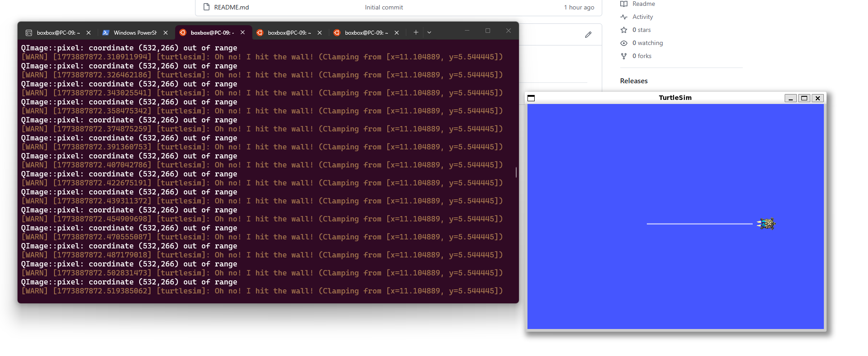Open the Activity sidebar link

point(643,17)
